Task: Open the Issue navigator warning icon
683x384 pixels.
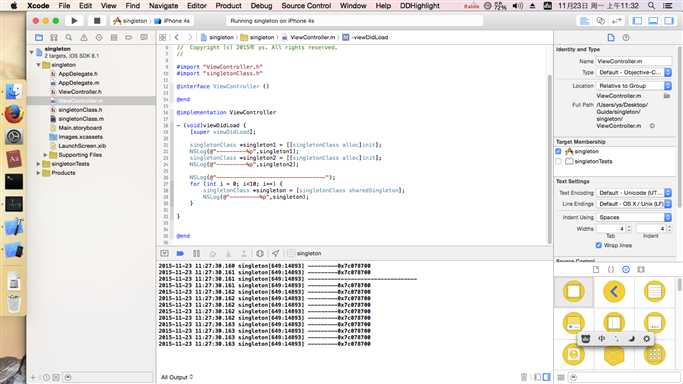Action: 84,37
